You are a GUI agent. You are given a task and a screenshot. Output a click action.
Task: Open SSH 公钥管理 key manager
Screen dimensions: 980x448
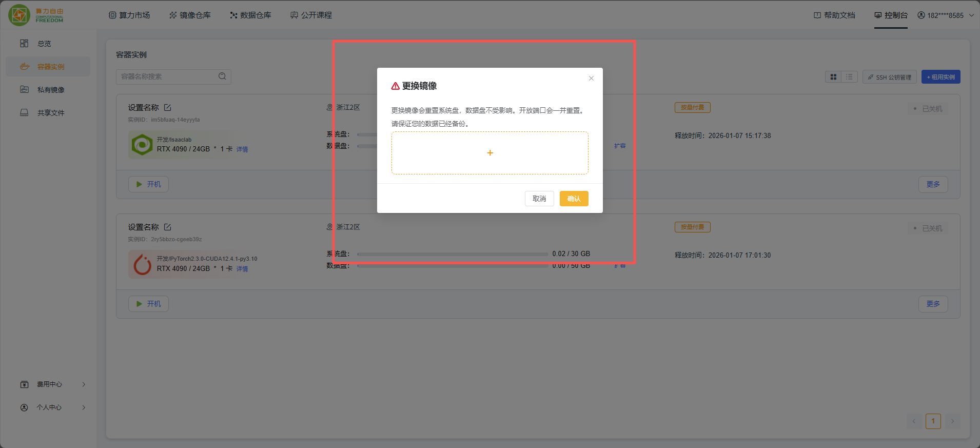pyautogui.click(x=889, y=77)
